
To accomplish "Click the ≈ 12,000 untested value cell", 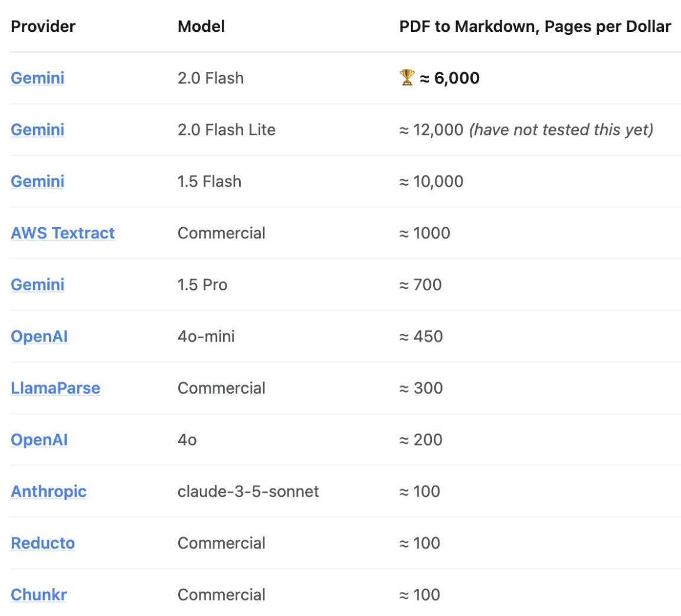I will click(526, 130).
